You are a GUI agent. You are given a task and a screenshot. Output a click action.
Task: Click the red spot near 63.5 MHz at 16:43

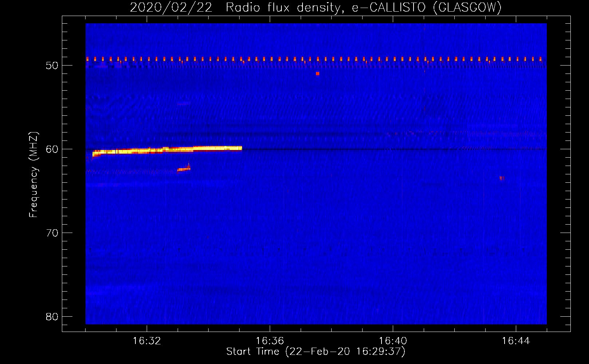coord(502,178)
